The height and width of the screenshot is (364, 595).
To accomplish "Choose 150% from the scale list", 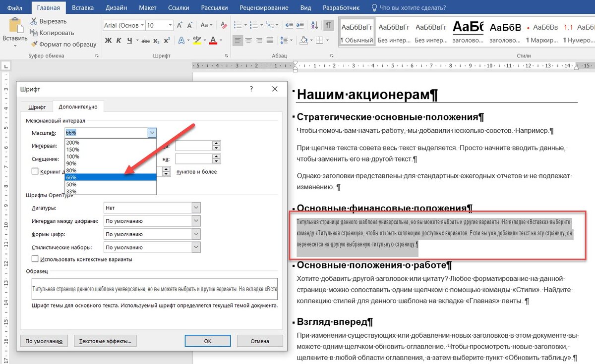I will pos(111,150).
